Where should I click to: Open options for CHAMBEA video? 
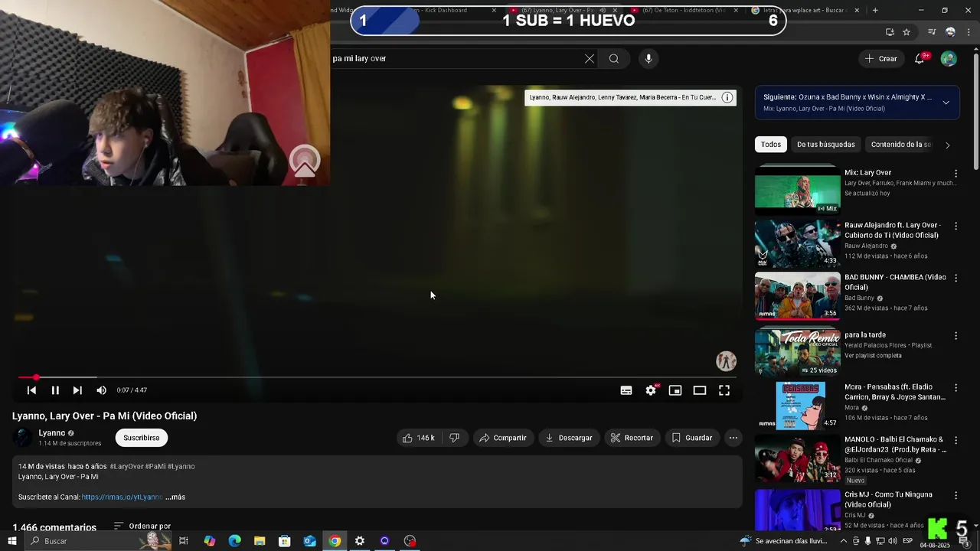pos(955,278)
